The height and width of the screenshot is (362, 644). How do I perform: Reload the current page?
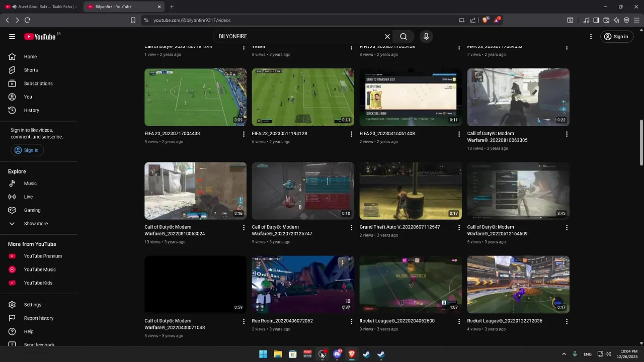click(27, 20)
